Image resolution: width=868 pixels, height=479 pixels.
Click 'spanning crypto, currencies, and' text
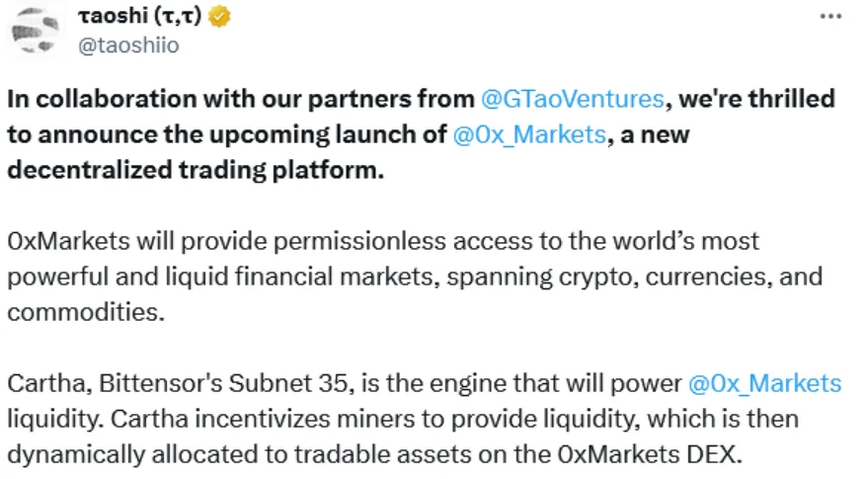pyautogui.click(x=634, y=277)
